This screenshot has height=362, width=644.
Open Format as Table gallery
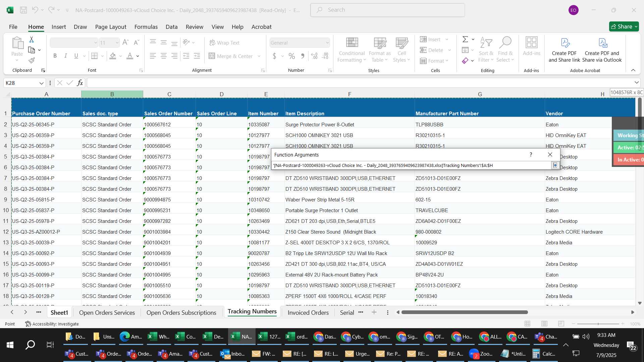tap(380, 50)
